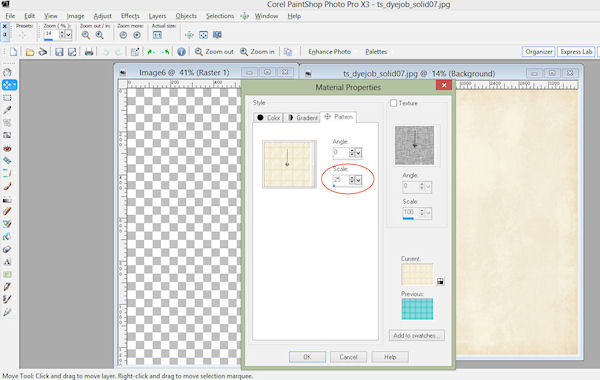Click the Zoom percent spinner arrows
This screenshot has width=600, height=380.
point(62,35)
